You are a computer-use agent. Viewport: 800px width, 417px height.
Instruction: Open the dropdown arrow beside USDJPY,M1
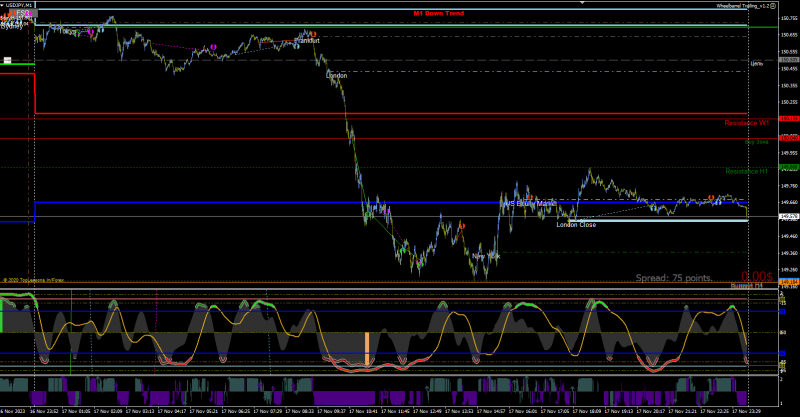[x=3, y=5]
